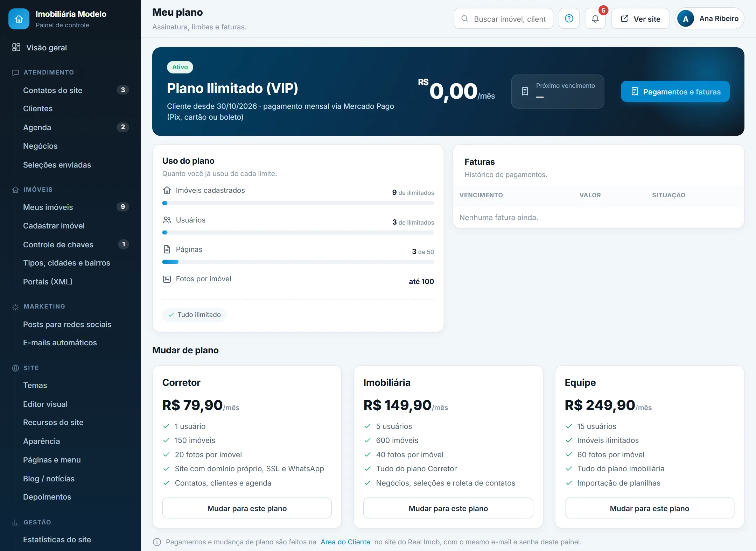Viewport: 756px width, 551px height.
Task: Click the Páginas usage progress bar
Action: coord(298,262)
